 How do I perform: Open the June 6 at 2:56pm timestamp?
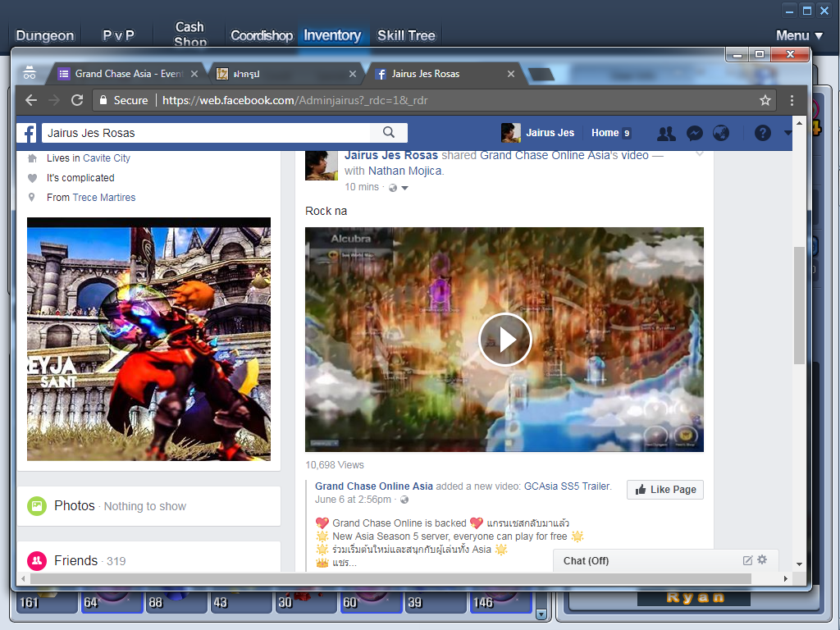click(353, 500)
